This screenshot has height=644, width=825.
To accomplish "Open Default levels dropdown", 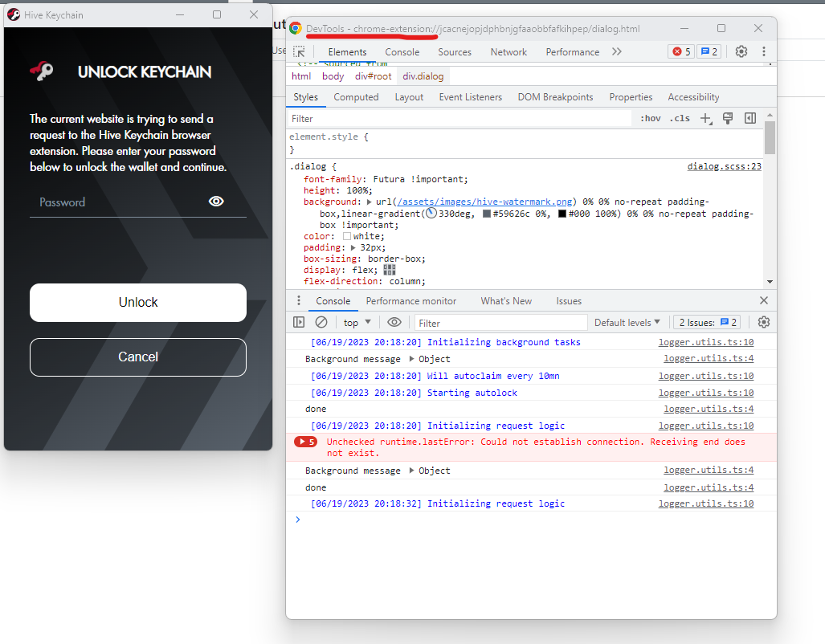I will click(x=627, y=323).
